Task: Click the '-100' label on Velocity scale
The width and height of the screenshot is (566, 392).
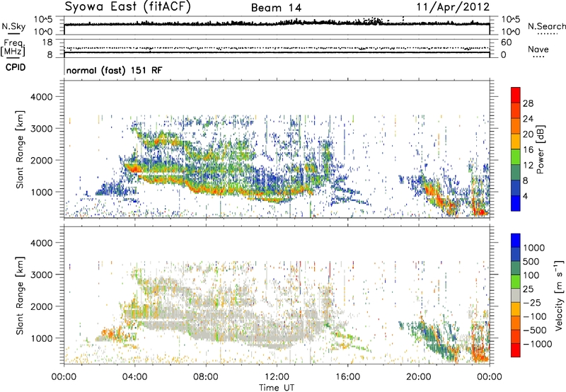Action: pyautogui.click(x=535, y=316)
